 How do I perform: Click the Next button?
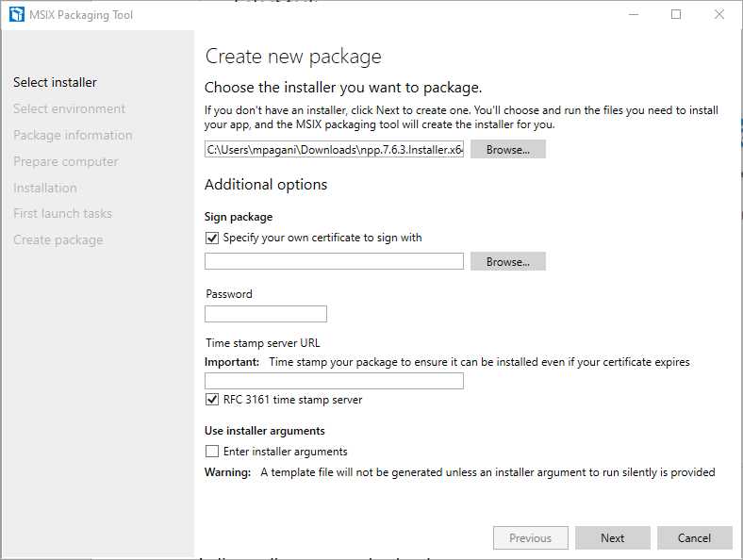click(x=612, y=537)
